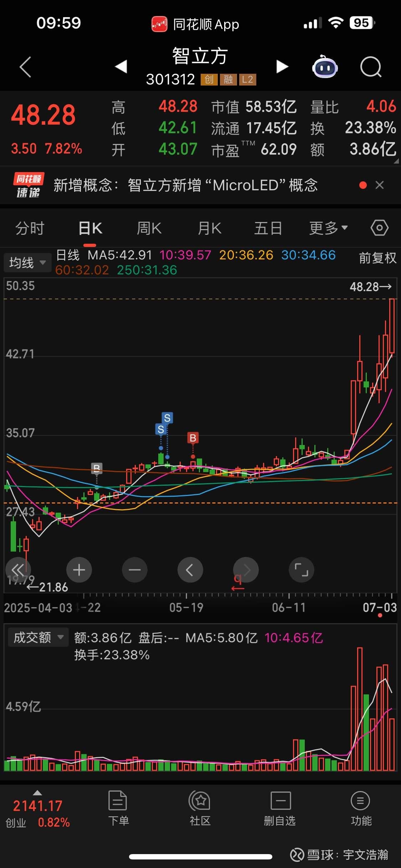Move chart right with arrow button
This screenshot has height=868, width=401.
pos(246,570)
